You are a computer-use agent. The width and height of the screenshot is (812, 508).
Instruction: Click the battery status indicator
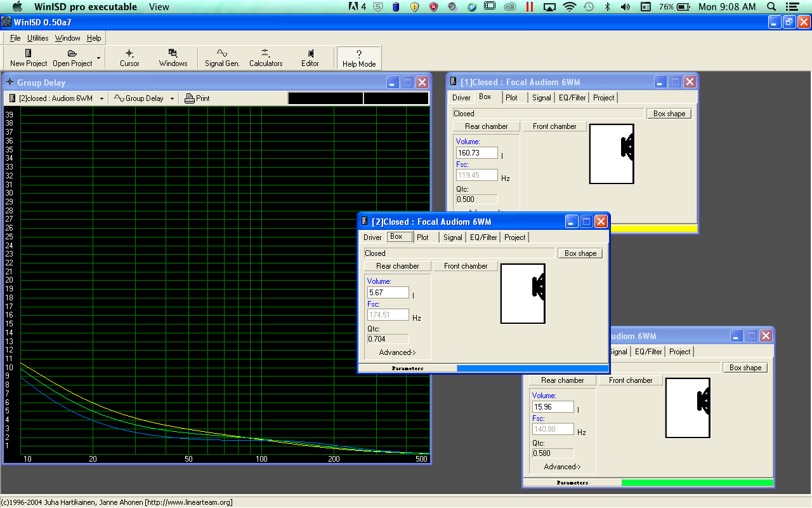click(x=684, y=7)
